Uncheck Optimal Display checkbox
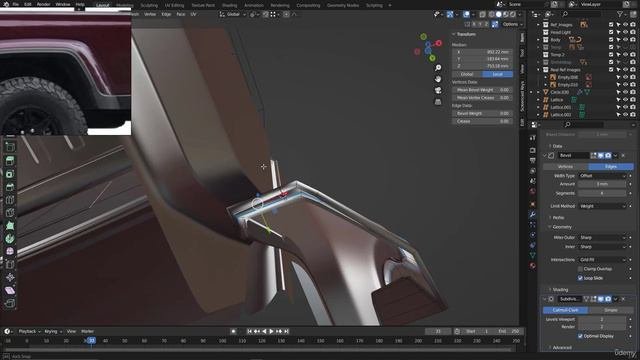Viewport: 640px width, 360px height. tap(580, 336)
